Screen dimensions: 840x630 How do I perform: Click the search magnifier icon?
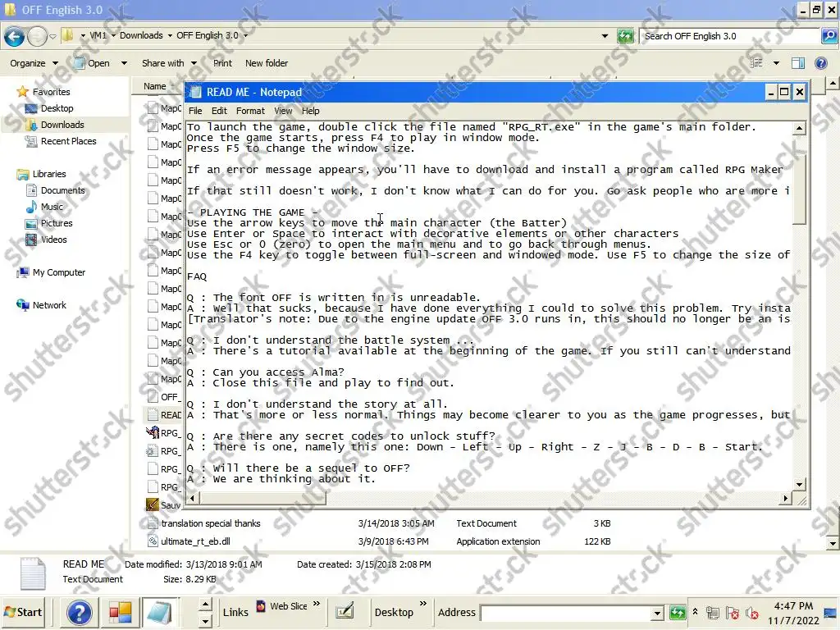[x=829, y=36]
